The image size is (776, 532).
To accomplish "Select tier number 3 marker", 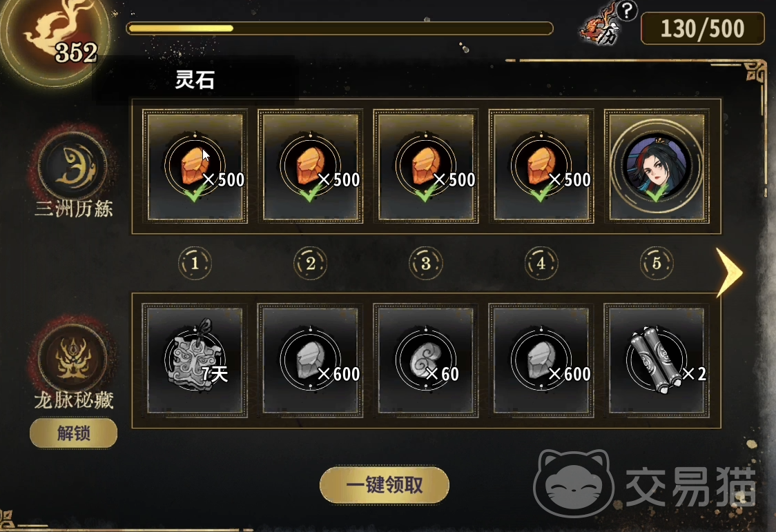I will [425, 263].
